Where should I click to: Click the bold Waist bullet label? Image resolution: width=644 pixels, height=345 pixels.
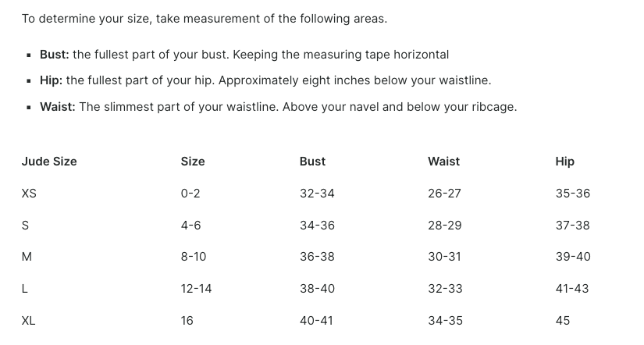(x=58, y=107)
